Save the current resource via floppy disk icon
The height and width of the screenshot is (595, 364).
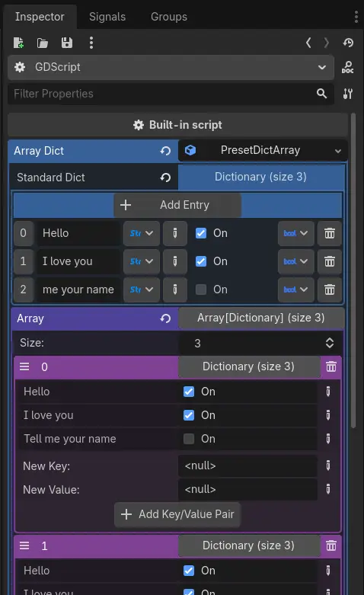67,43
